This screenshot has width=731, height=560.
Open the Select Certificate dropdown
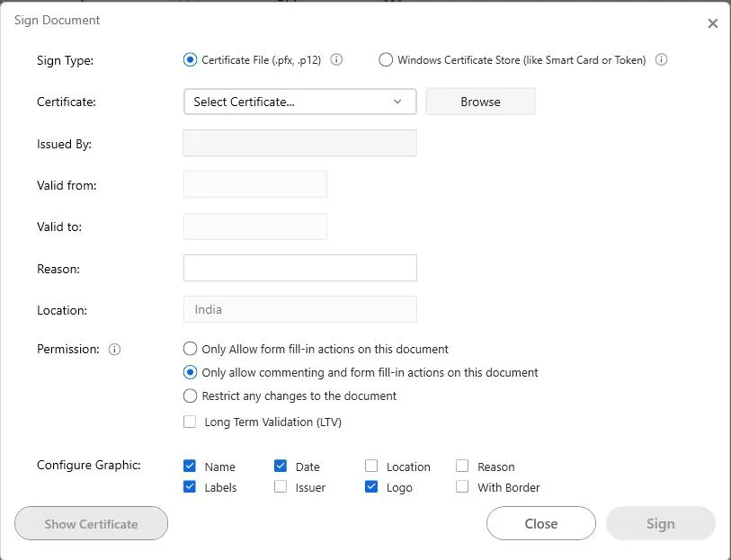tap(299, 102)
